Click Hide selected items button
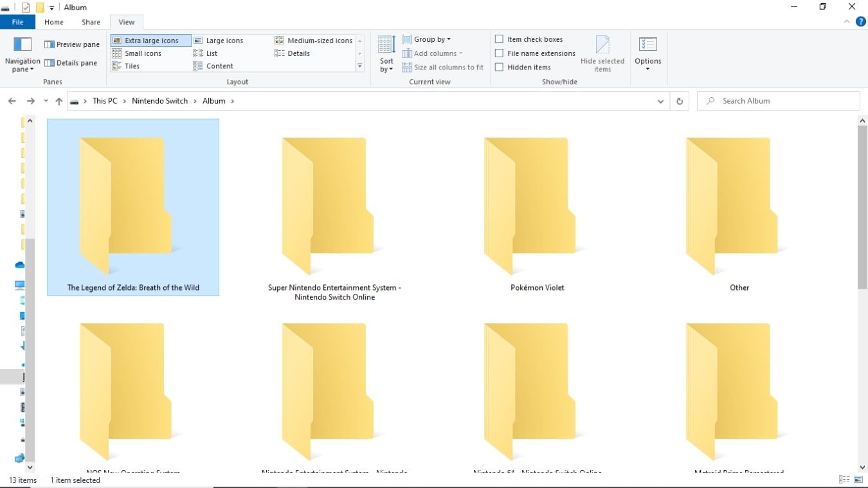This screenshot has width=868, height=488. (602, 54)
